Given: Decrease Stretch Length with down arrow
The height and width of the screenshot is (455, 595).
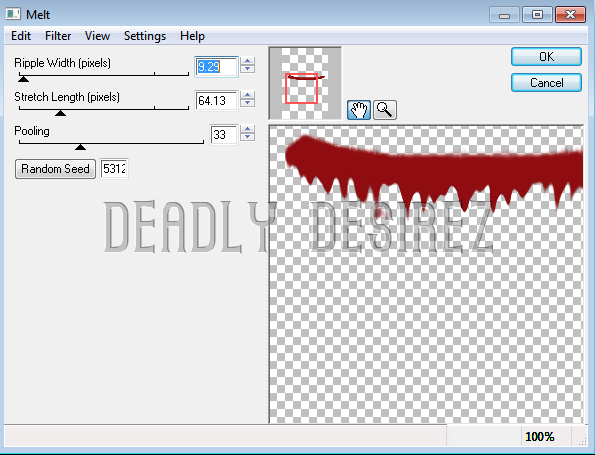Looking at the screenshot, I should point(247,103).
